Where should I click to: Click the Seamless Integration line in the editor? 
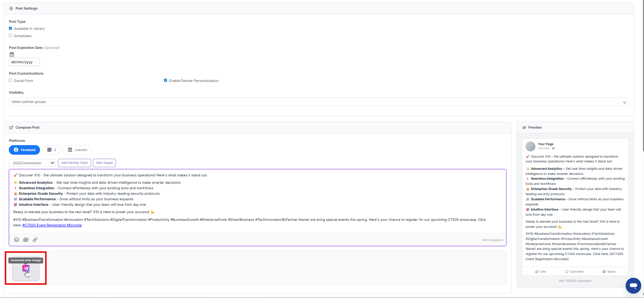(83, 188)
